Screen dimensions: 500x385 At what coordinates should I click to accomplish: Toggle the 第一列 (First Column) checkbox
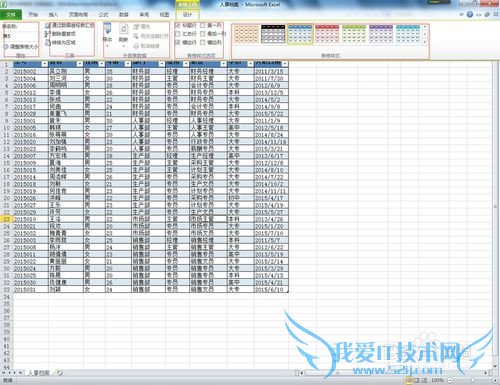click(203, 25)
